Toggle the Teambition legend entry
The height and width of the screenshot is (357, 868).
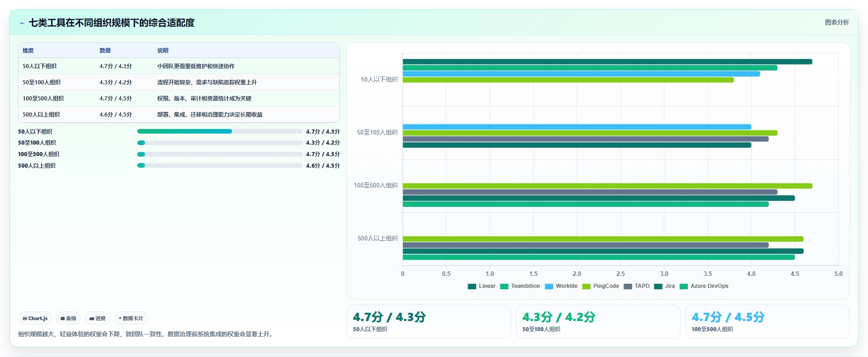pyautogui.click(x=520, y=286)
